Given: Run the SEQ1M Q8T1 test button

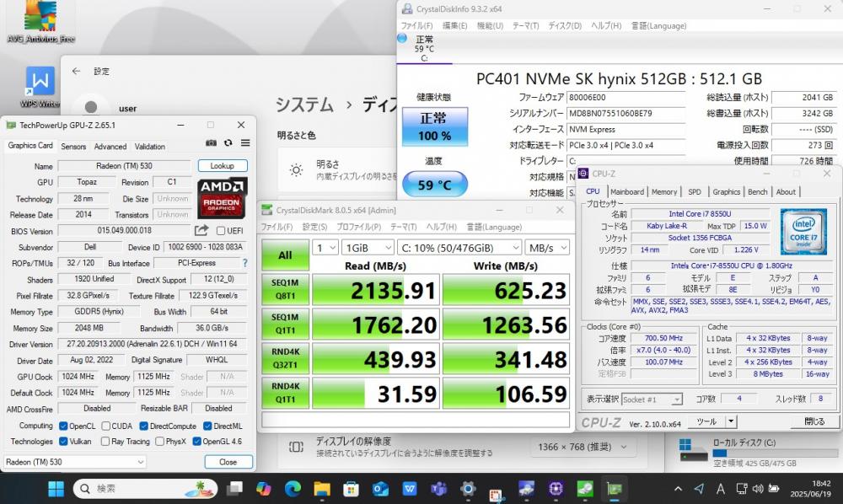Looking at the screenshot, I should (285, 289).
